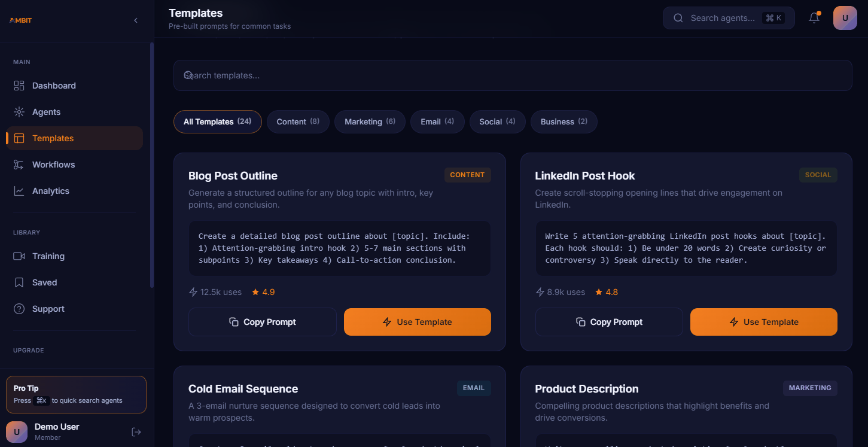
Task: Open the Saved items page
Action: [x=44, y=282]
